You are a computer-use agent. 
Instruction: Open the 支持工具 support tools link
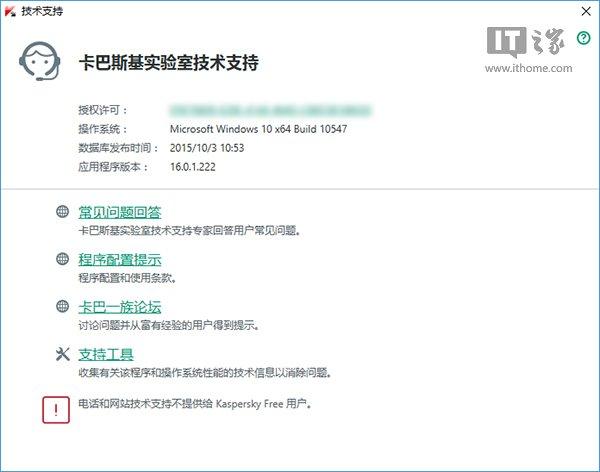(x=106, y=354)
